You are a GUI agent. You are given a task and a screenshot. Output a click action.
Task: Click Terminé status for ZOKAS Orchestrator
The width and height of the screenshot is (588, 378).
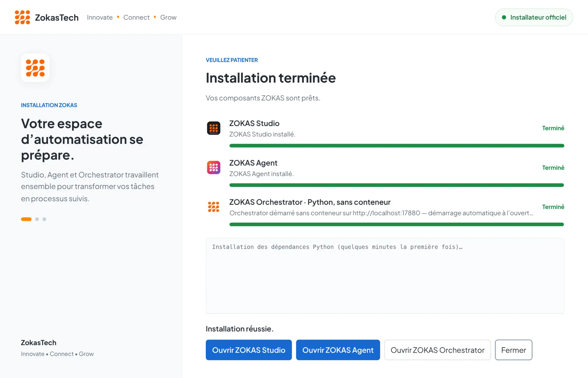(x=553, y=207)
